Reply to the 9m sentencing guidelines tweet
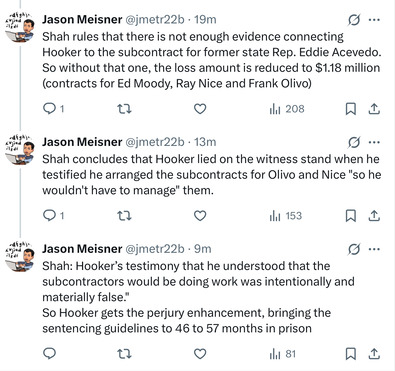Viewport: 395px width, 371px height. pos(50,354)
